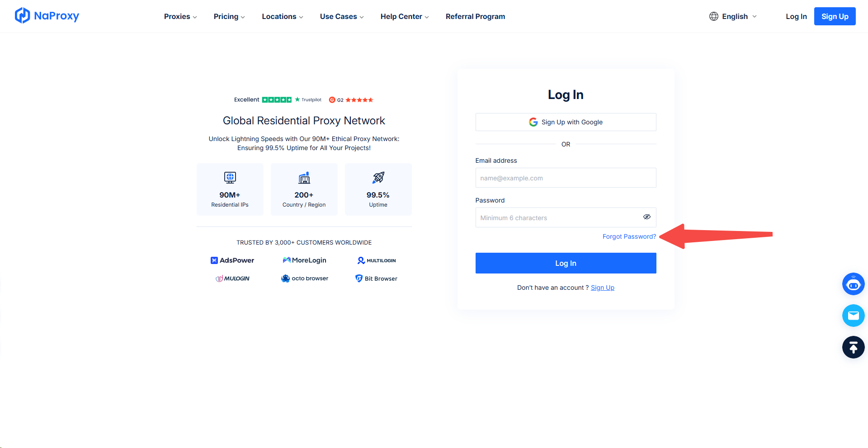The image size is (868, 448).
Task: Click the Help Center chevron arrow
Action: point(427,17)
